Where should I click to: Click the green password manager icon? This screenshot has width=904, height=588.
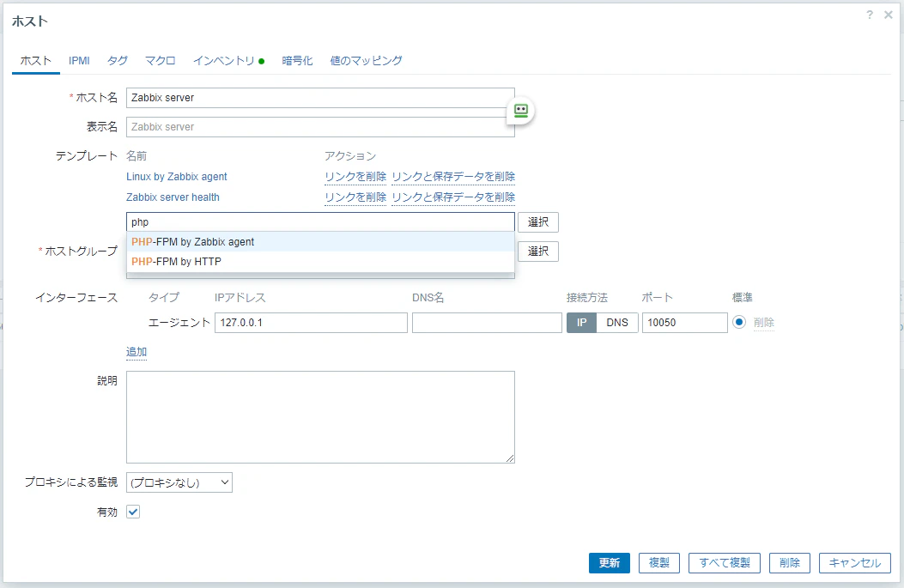tap(520, 110)
